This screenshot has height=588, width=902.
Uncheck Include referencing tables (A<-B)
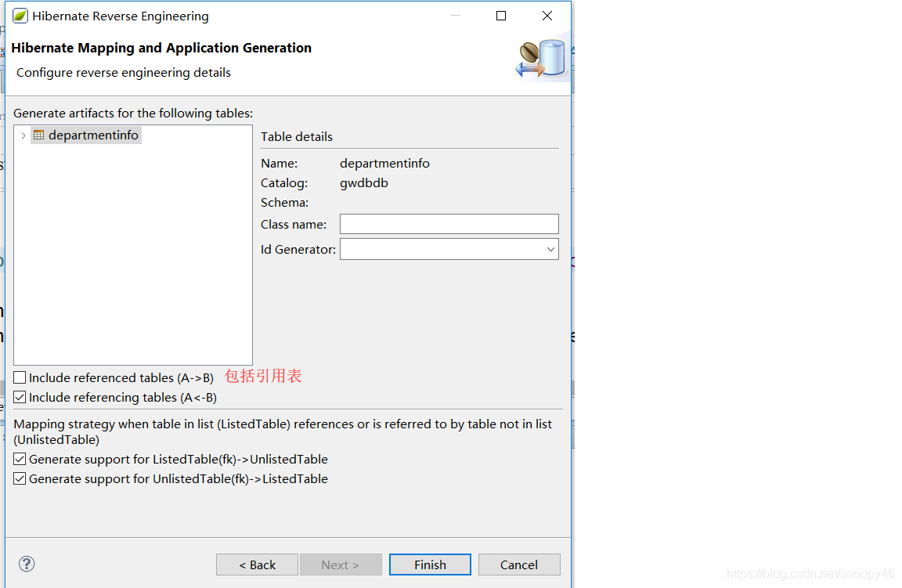click(20, 397)
